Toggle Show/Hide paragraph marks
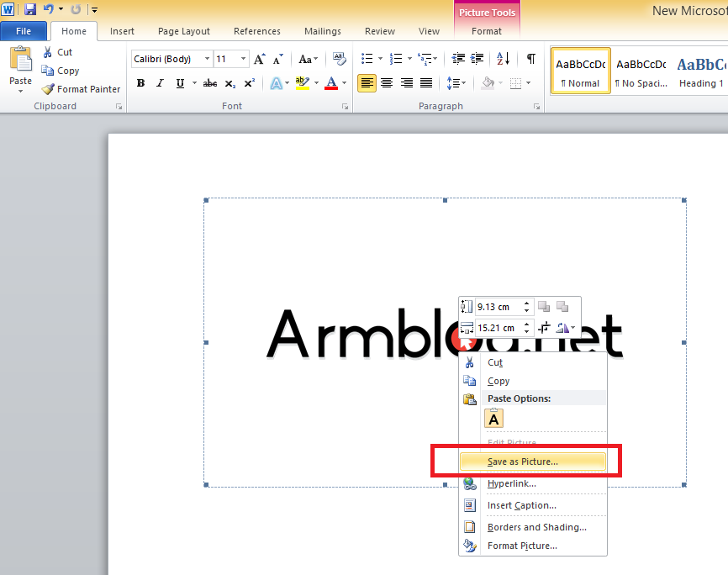Viewport: 728px width, 575px height. (531, 59)
